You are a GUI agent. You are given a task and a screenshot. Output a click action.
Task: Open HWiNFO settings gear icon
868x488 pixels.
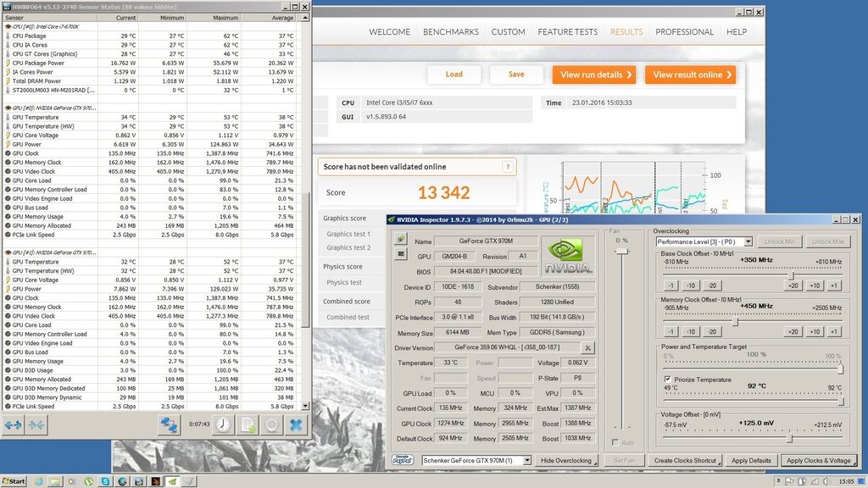click(x=271, y=425)
